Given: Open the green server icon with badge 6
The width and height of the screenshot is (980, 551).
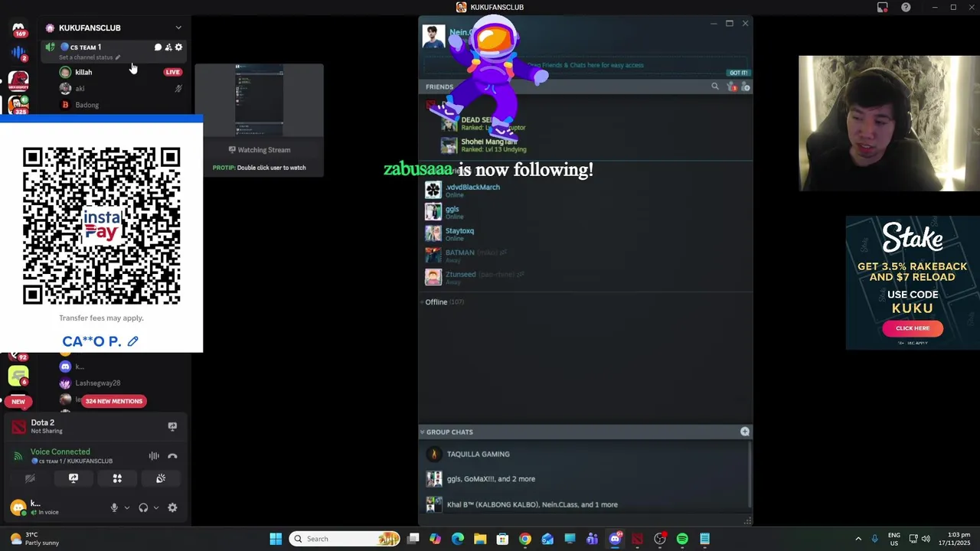Looking at the screenshot, I should (18, 376).
